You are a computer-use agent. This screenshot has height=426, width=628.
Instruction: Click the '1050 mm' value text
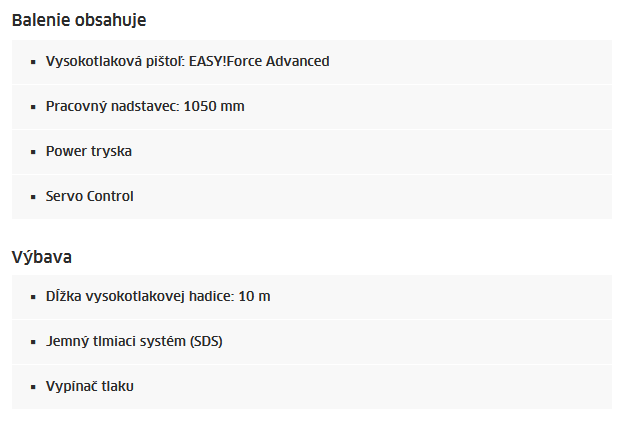214,106
